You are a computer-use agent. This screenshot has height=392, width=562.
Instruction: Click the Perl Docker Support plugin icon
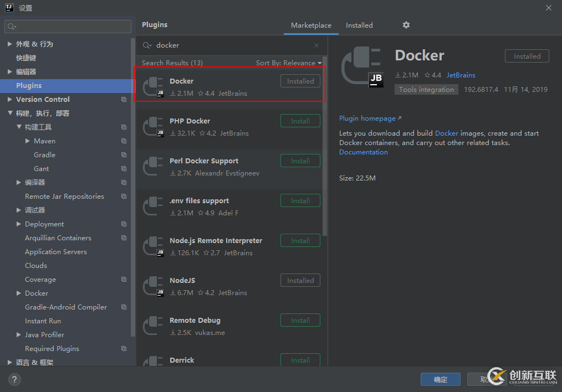pos(154,167)
